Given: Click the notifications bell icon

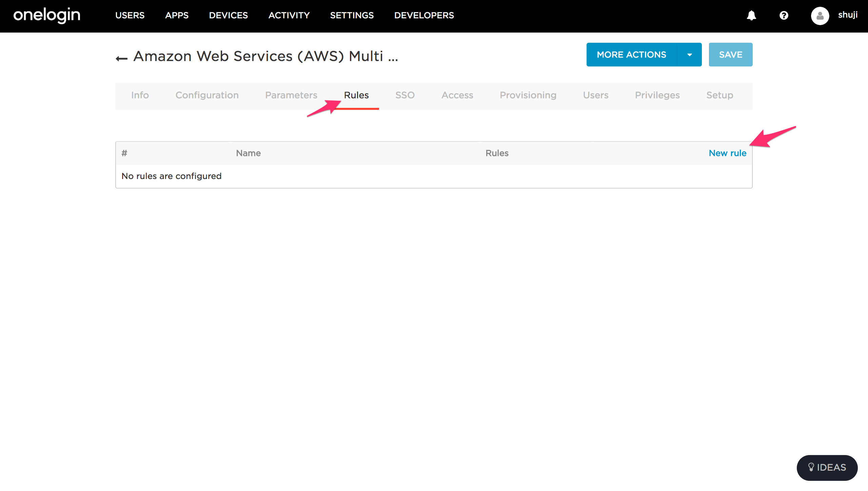Looking at the screenshot, I should point(751,16).
